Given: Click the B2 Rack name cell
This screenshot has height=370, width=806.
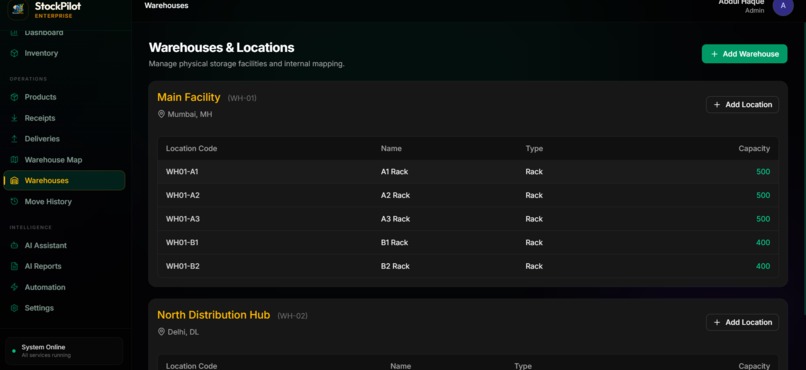Looking at the screenshot, I should click(395, 266).
